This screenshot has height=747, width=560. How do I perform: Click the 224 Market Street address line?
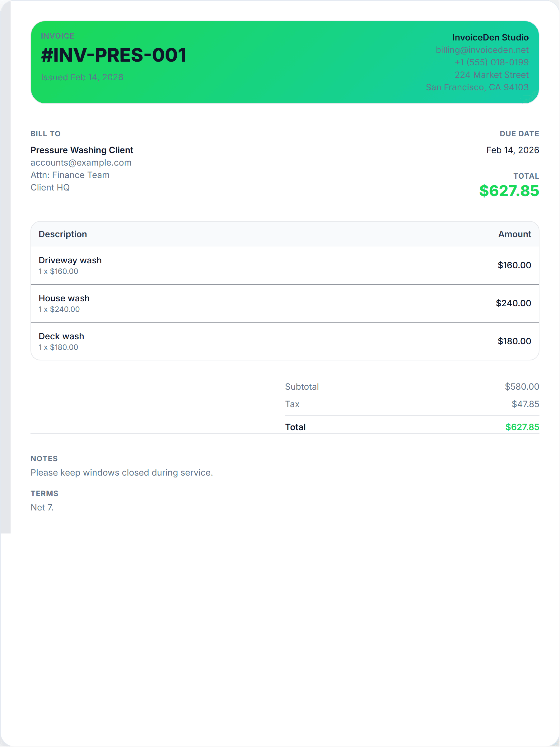tap(491, 75)
